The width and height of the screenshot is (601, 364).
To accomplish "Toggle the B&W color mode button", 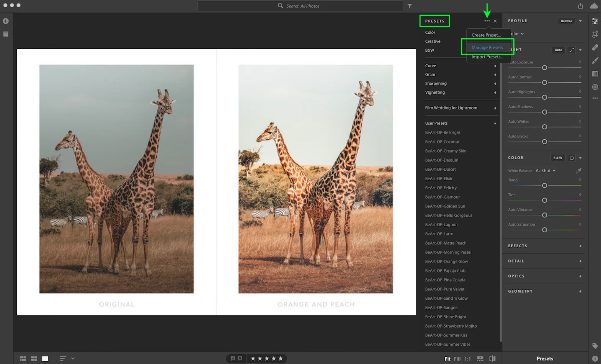I will point(558,158).
